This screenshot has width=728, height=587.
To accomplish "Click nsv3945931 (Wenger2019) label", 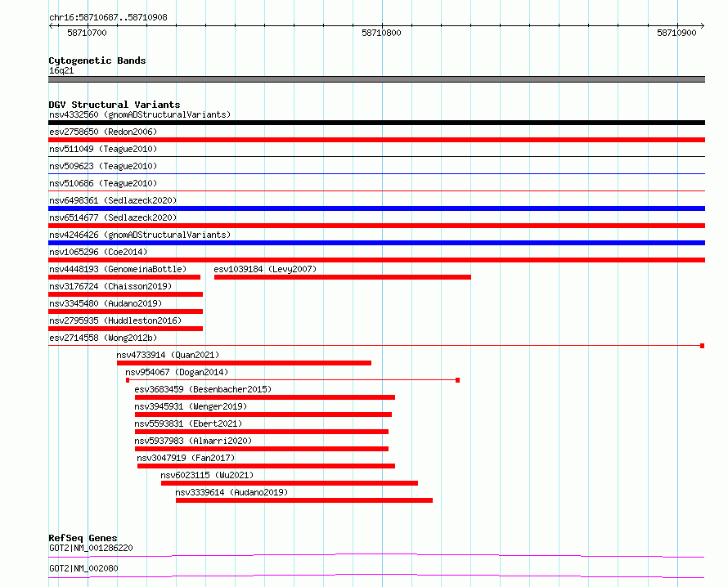I will (191, 406).
